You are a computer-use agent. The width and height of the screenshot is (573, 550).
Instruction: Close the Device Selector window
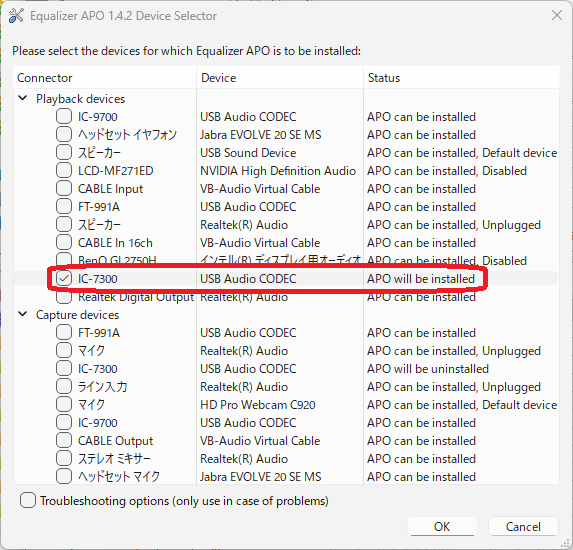coord(557,15)
